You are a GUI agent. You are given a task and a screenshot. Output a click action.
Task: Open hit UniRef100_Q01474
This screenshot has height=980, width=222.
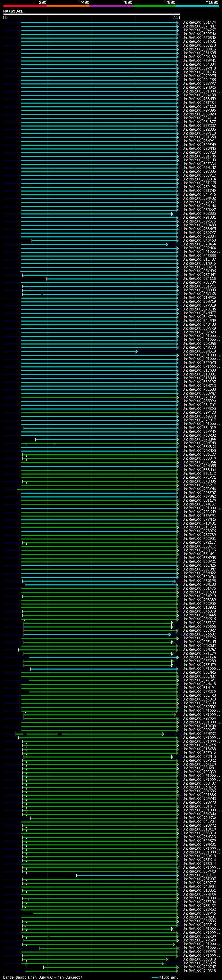tap(199, 23)
